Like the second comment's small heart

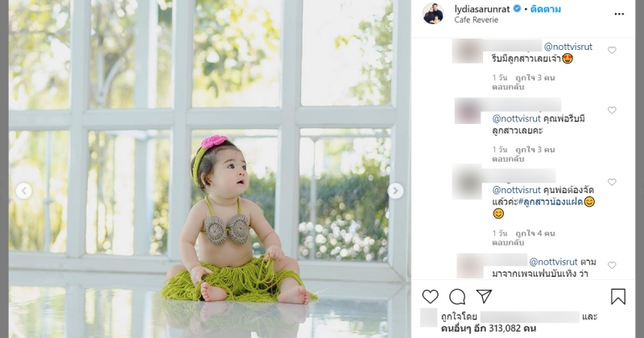612,110
